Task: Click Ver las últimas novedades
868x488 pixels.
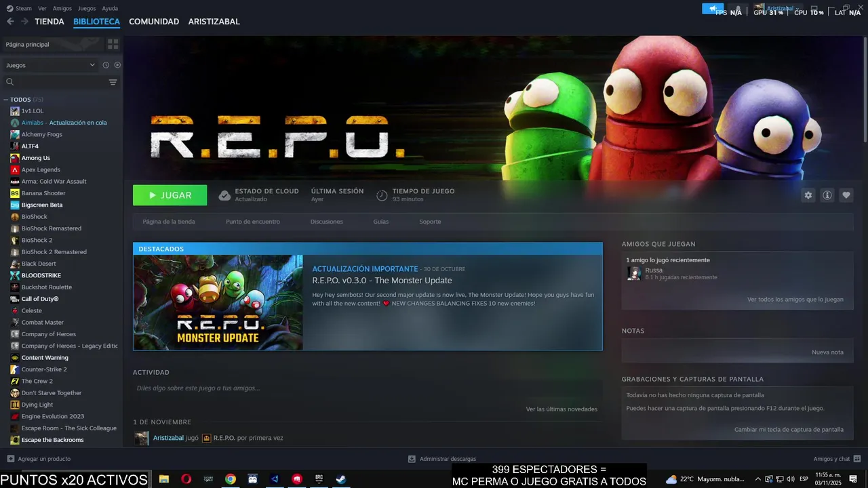Action: coord(561,409)
